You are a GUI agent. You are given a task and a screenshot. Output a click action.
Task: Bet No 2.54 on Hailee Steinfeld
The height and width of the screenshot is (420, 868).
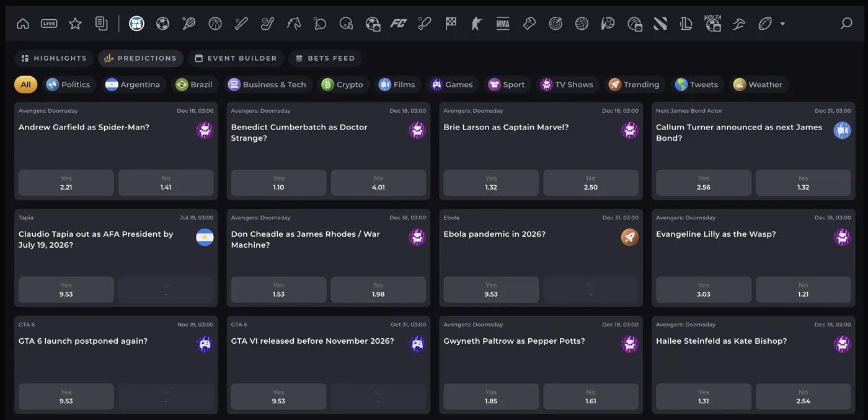(804, 396)
